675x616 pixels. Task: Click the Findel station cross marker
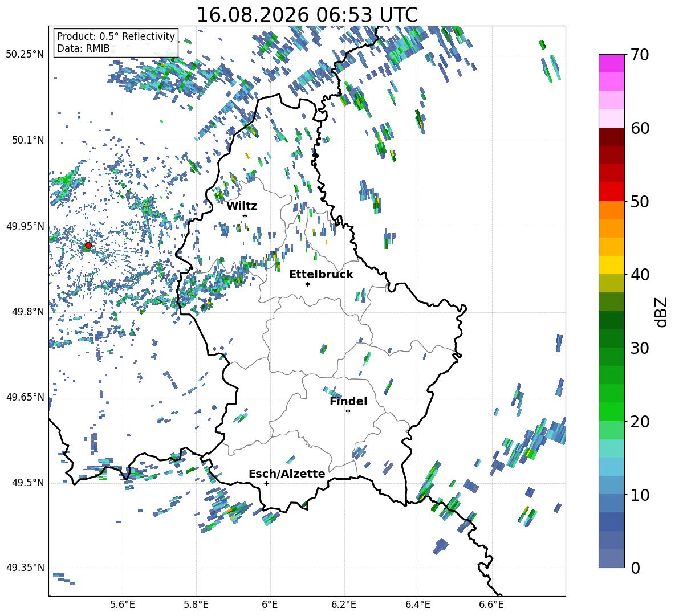(348, 411)
